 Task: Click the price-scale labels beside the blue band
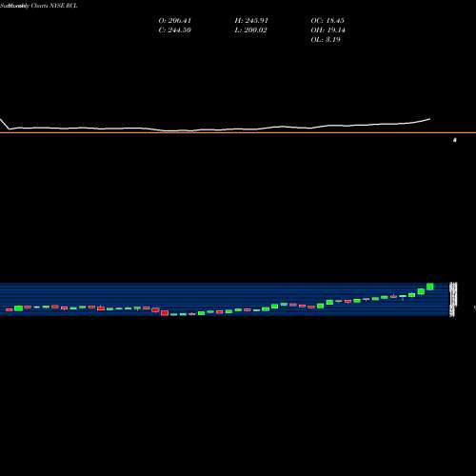pyautogui.click(x=453, y=299)
